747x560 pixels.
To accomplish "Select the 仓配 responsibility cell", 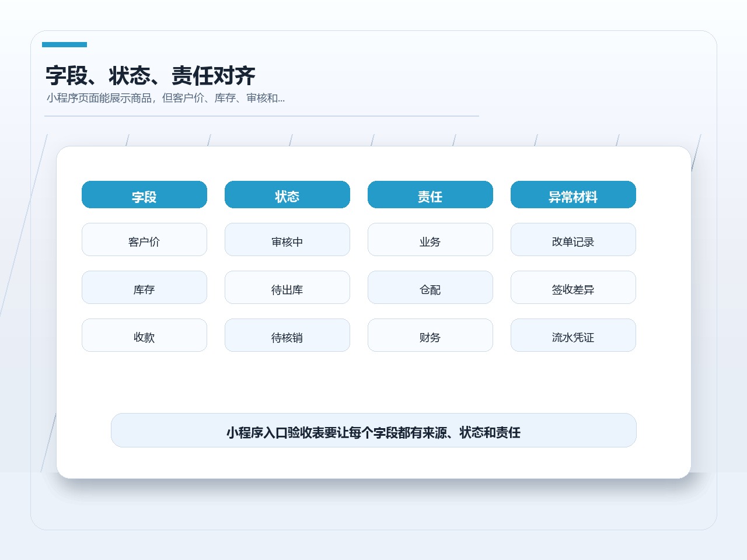I will [430, 288].
